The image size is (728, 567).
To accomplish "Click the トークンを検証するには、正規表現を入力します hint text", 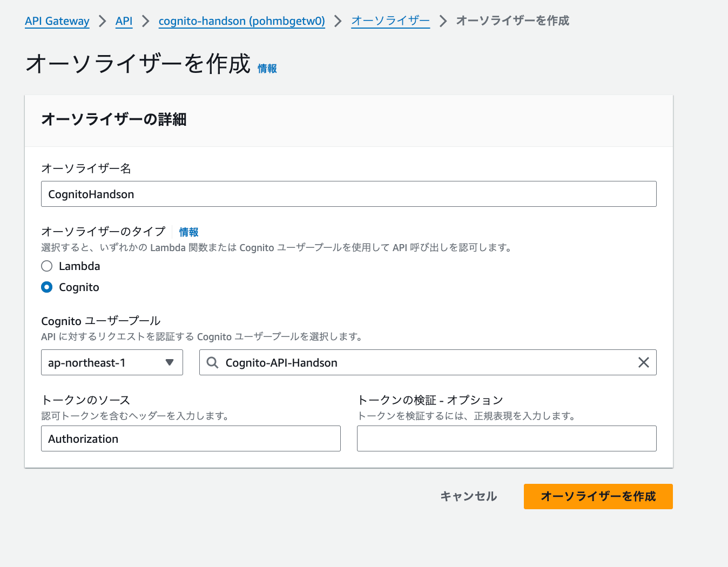I will pyautogui.click(x=468, y=416).
